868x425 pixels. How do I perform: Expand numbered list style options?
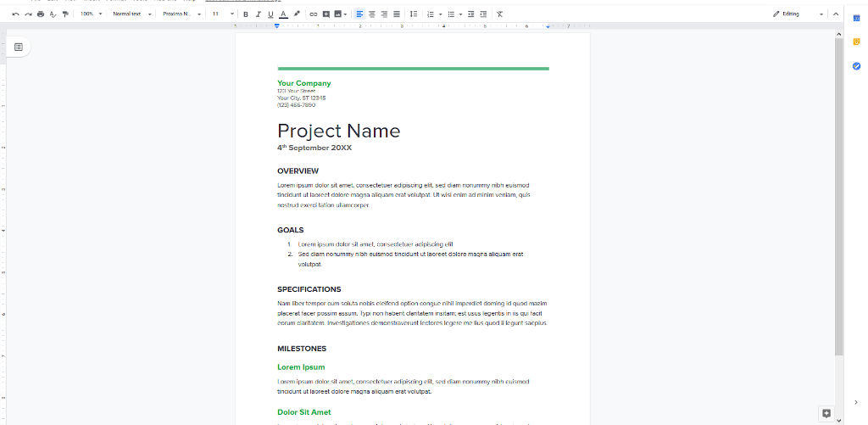[x=441, y=14]
